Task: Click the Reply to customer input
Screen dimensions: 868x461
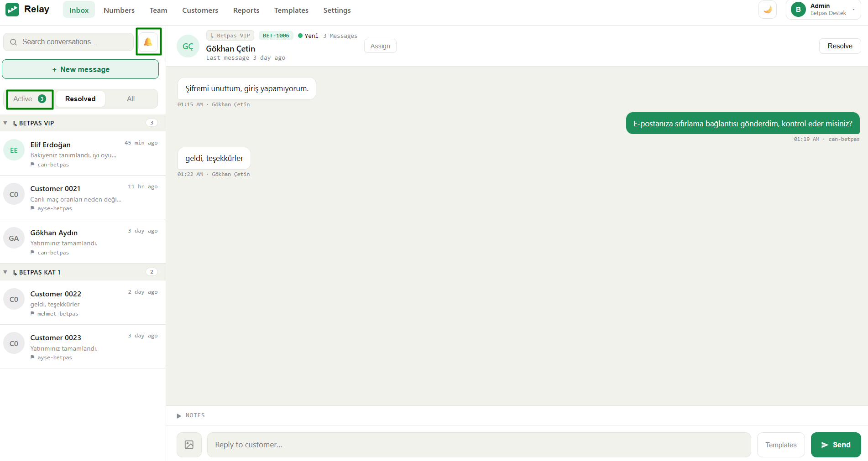Action: click(x=479, y=445)
